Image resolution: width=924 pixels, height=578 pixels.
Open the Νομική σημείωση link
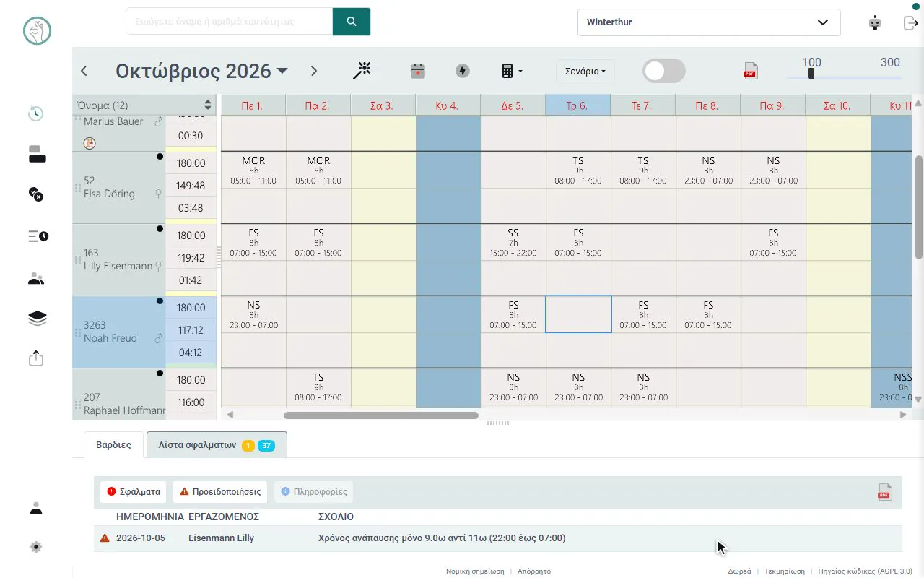(x=475, y=571)
